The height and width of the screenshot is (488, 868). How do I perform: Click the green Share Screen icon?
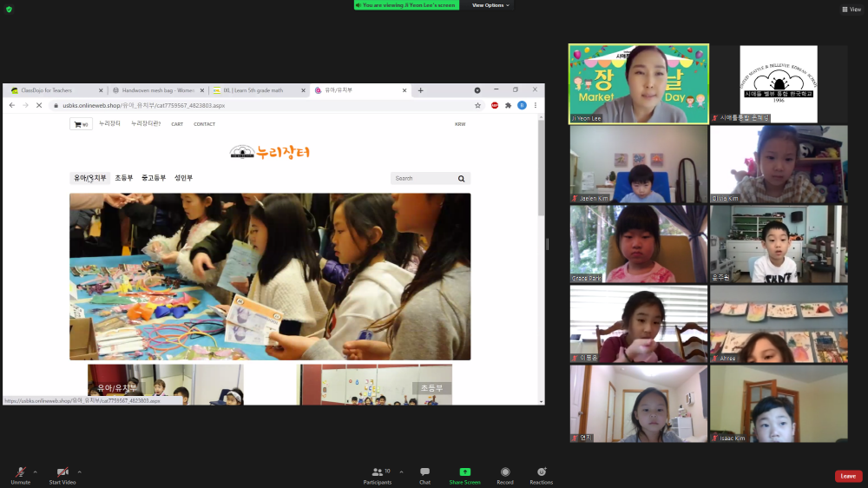(x=464, y=472)
